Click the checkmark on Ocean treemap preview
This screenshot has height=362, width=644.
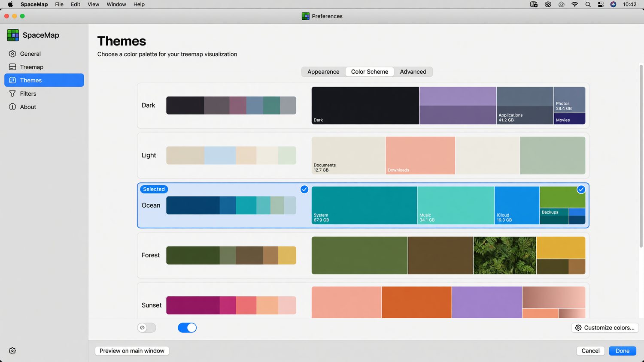click(581, 190)
